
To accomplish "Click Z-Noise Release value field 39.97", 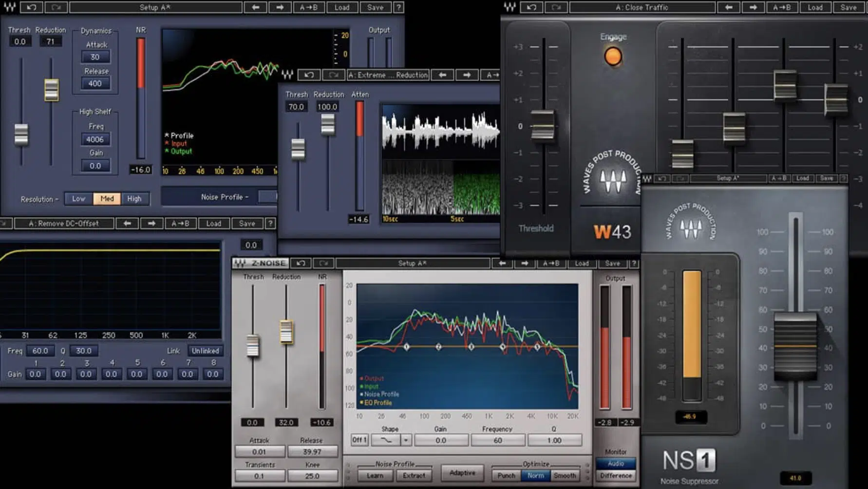I will pos(312,452).
